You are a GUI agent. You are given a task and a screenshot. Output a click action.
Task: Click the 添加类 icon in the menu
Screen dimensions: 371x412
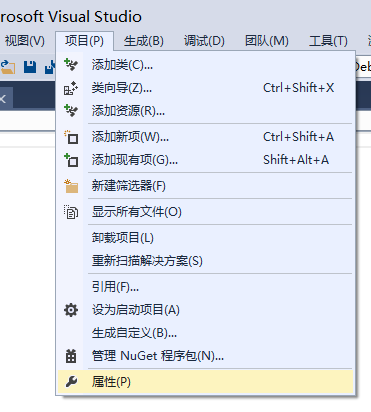tap(71, 64)
